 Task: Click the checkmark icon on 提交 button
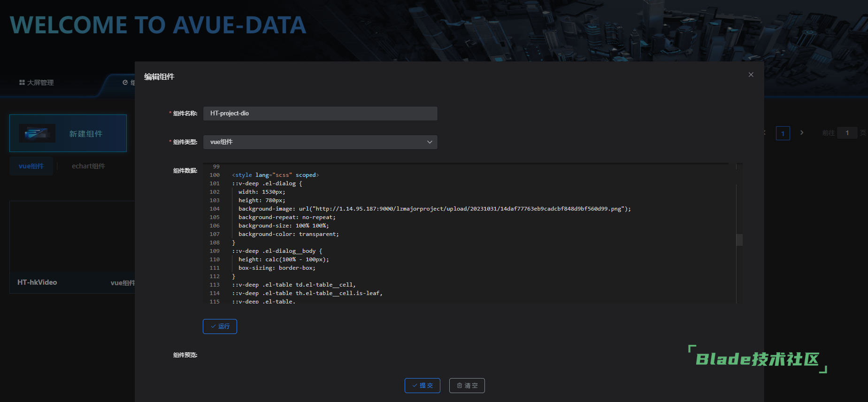click(x=415, y=386)
